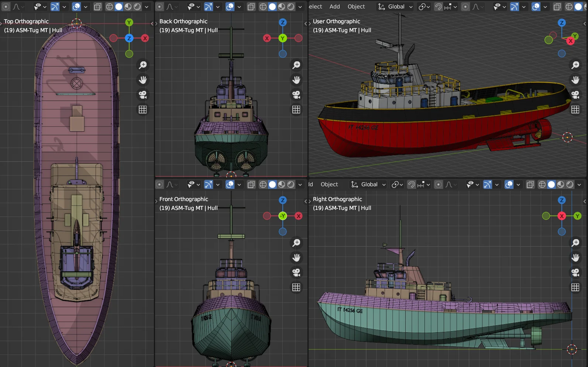The height and width of the screenshot is (367, 588).
Task: Click zoom magnifier icon in Top Orthographic viewport
Action: (x=143, y=65)
